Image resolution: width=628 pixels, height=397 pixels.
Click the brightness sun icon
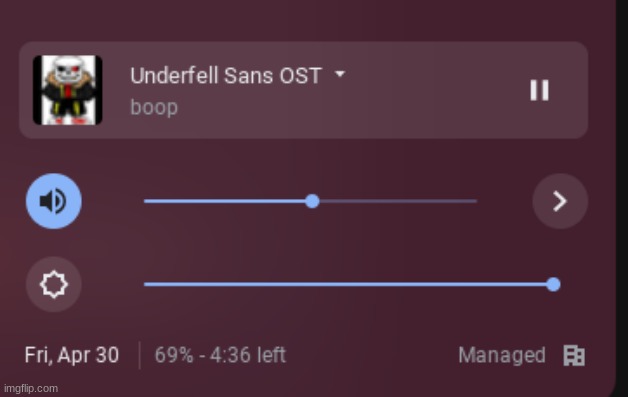[x=54, y=284]
